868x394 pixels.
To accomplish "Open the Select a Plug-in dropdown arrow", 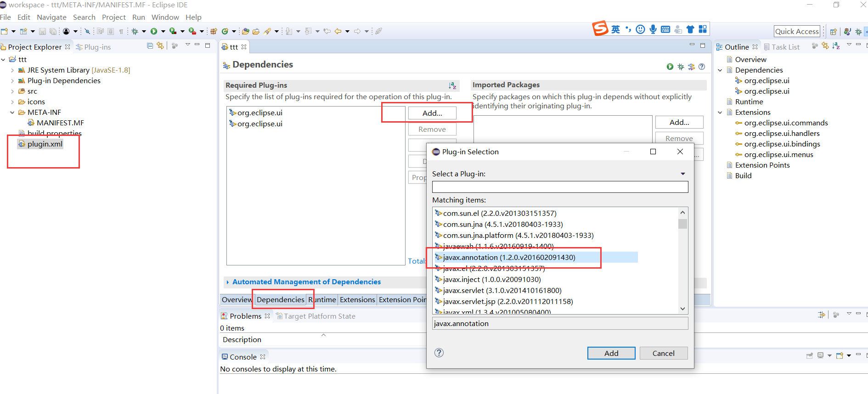I will pos(683,174).
